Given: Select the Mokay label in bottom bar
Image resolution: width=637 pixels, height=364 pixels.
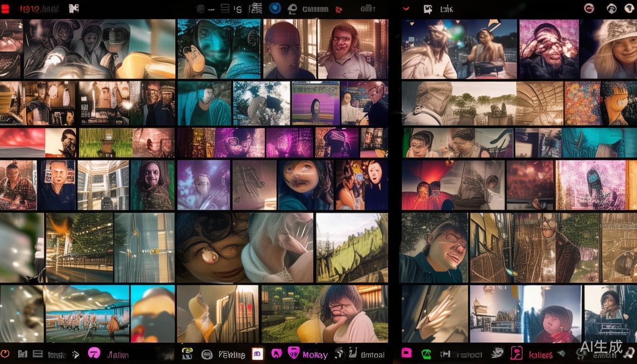Looking at the screenshot, I should (x=315, y=355).
